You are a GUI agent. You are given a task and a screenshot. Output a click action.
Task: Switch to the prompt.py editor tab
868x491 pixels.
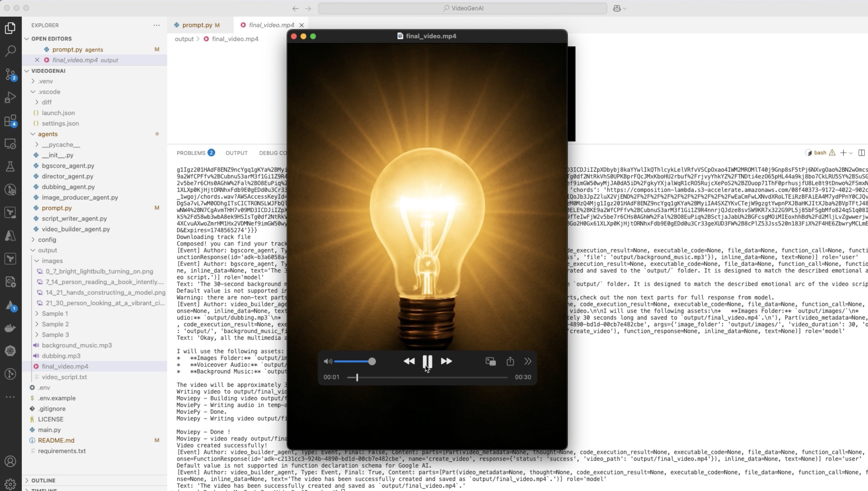197,25
